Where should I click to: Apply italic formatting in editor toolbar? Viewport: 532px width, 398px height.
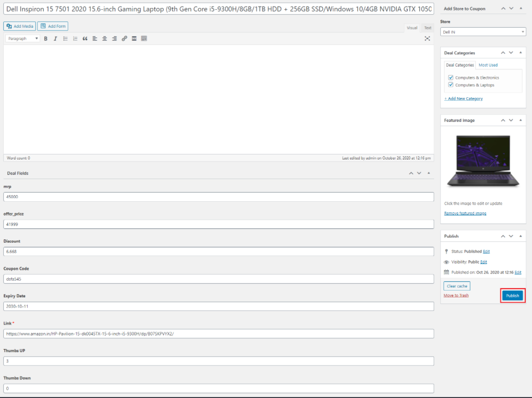(x=55, y=39)
